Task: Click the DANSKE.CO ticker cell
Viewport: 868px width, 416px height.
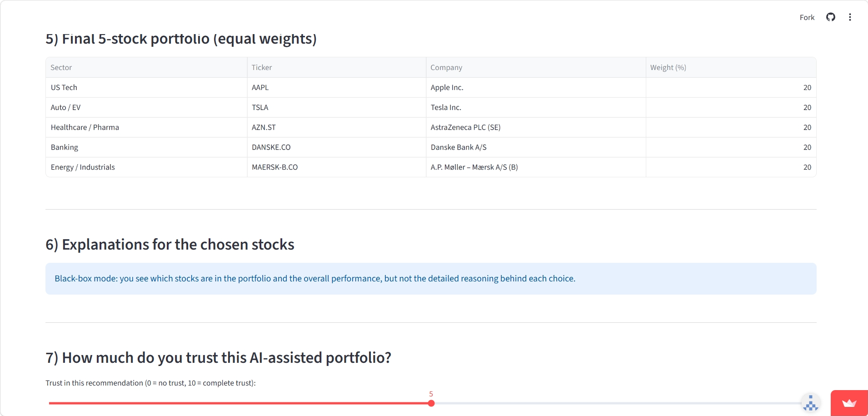Action: pos(337,147)
